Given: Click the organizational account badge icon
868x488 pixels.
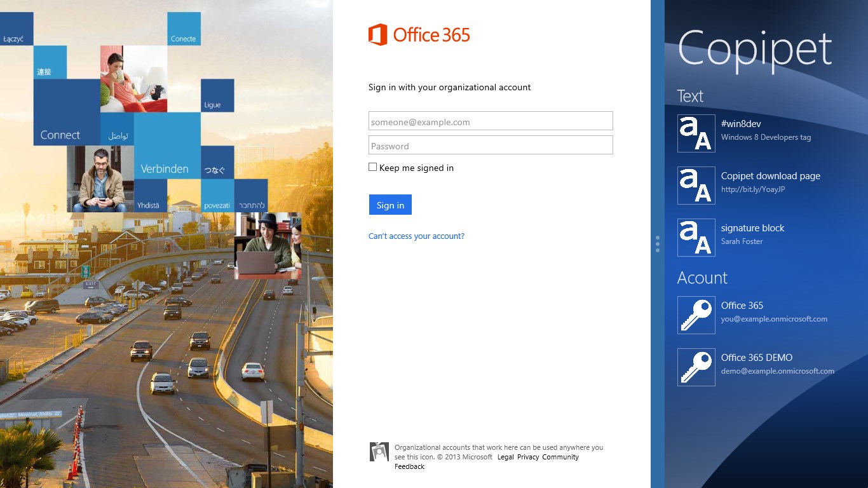Looking at the screenshot, I should pos(379,452).
